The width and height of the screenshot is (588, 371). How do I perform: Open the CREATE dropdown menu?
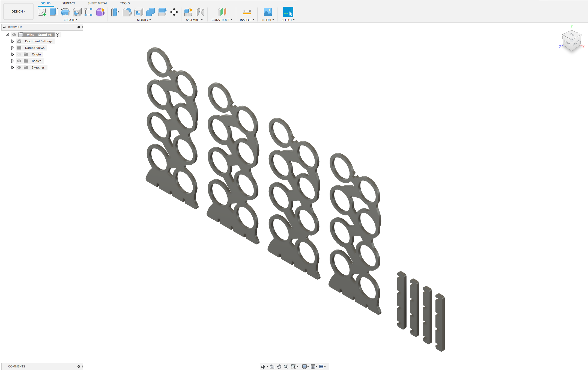70,20
